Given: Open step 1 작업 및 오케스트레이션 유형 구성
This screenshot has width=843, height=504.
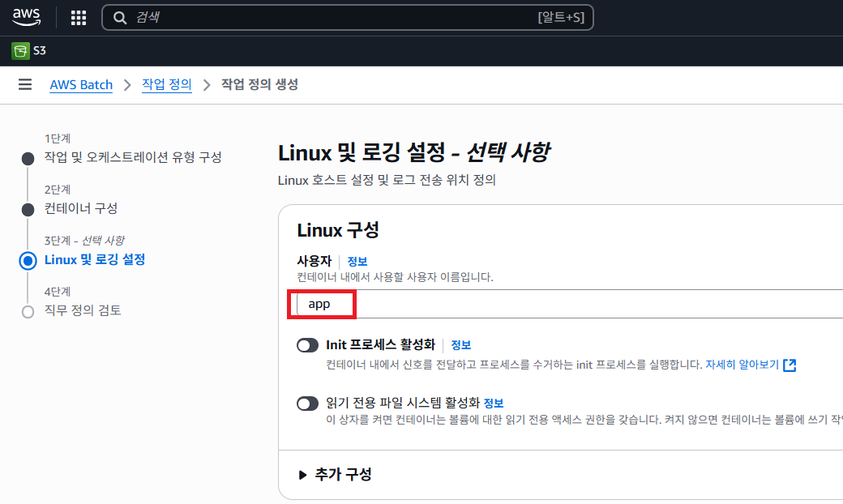Looking at the screenshot, I should tap(133, 157).
